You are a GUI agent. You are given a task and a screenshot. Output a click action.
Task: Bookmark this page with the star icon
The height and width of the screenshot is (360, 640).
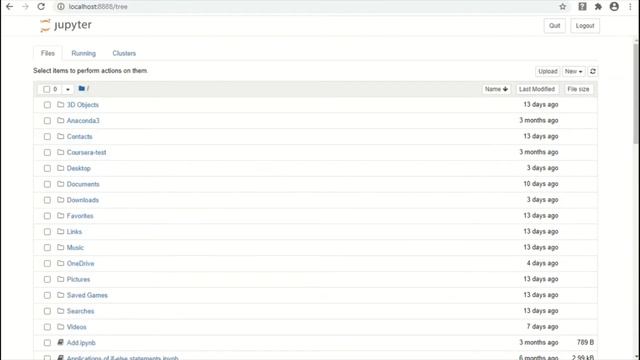coord(563,7)
